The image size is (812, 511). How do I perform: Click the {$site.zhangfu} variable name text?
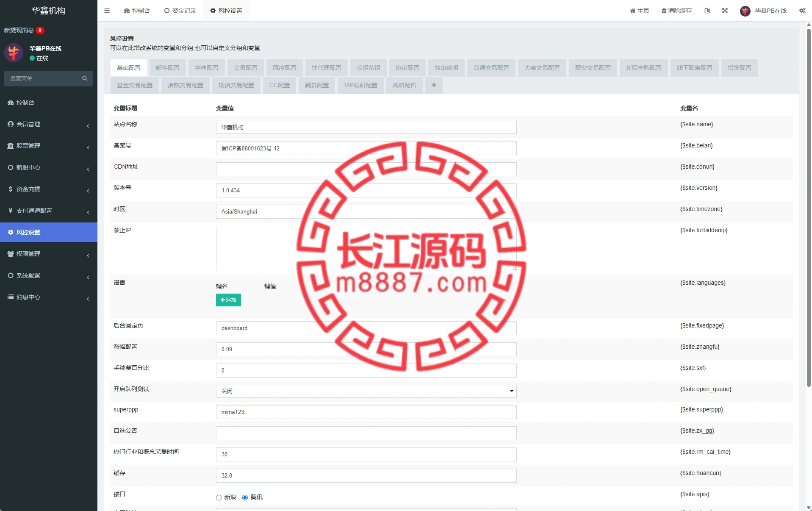700,347
